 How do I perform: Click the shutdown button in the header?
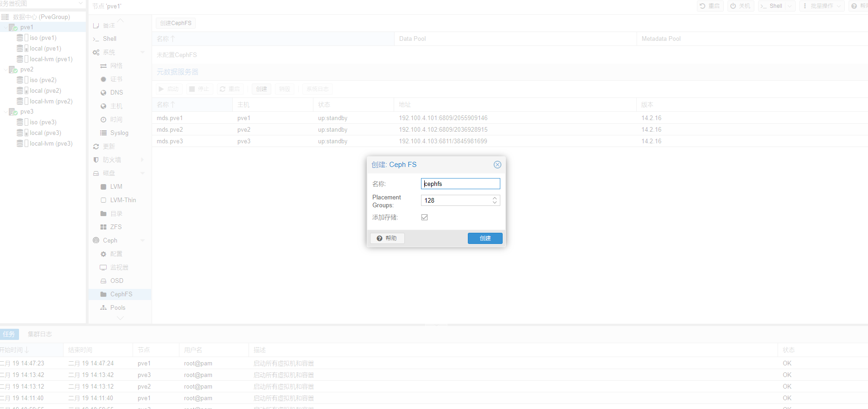(x=740, y=6)
